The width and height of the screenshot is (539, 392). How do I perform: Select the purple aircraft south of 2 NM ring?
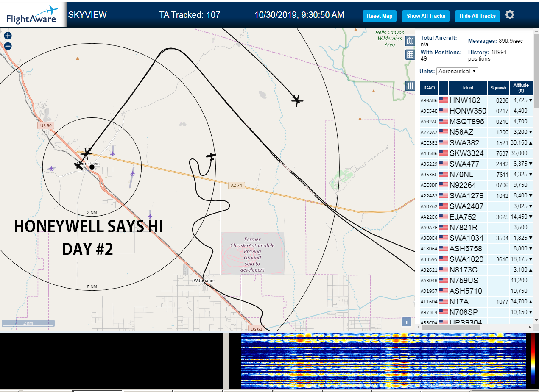(x=150, y=216)
